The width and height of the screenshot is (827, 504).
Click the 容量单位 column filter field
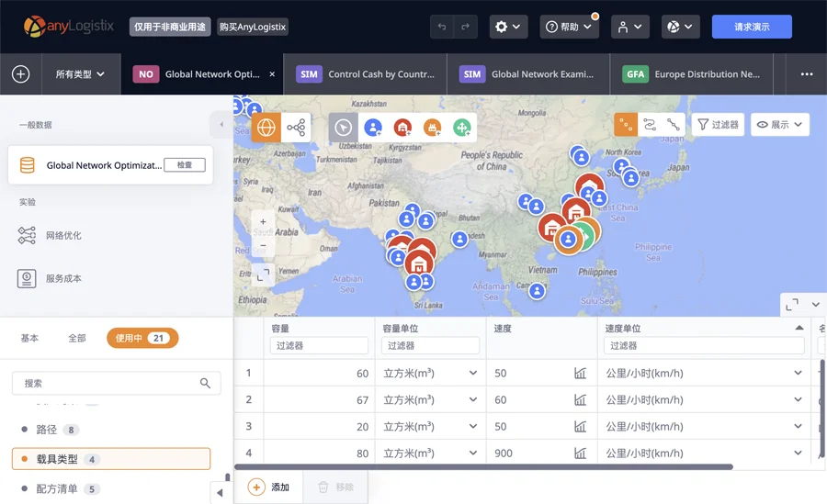coord(430,346)
